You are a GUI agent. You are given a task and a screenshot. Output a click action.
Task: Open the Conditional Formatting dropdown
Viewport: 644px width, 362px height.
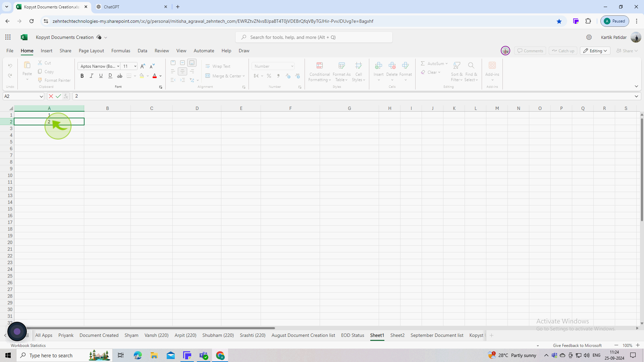pos(320,71)
